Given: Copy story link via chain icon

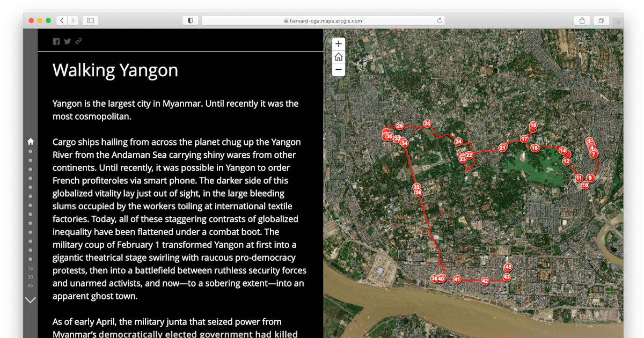Looking at the screenshot, I should 79,41.
